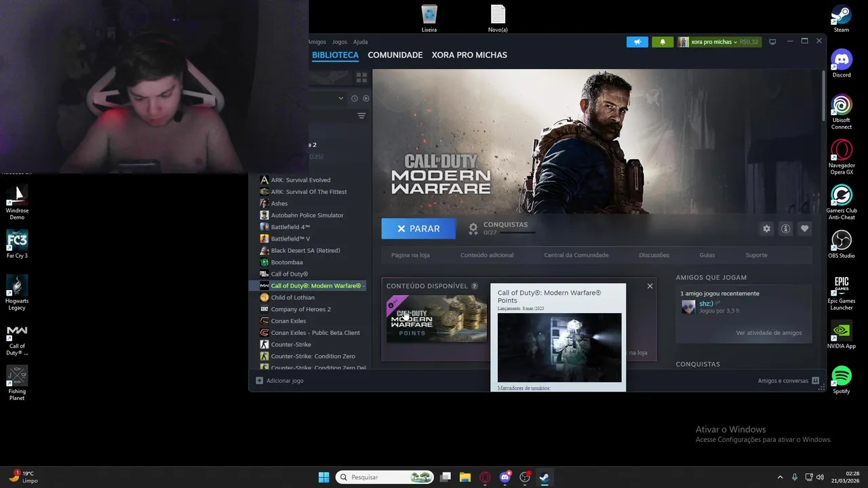Select Black Desert SA (Retired) in library
Image resolution: width=868 pixels, height=488 pixels.
click(x=307, y=251)
